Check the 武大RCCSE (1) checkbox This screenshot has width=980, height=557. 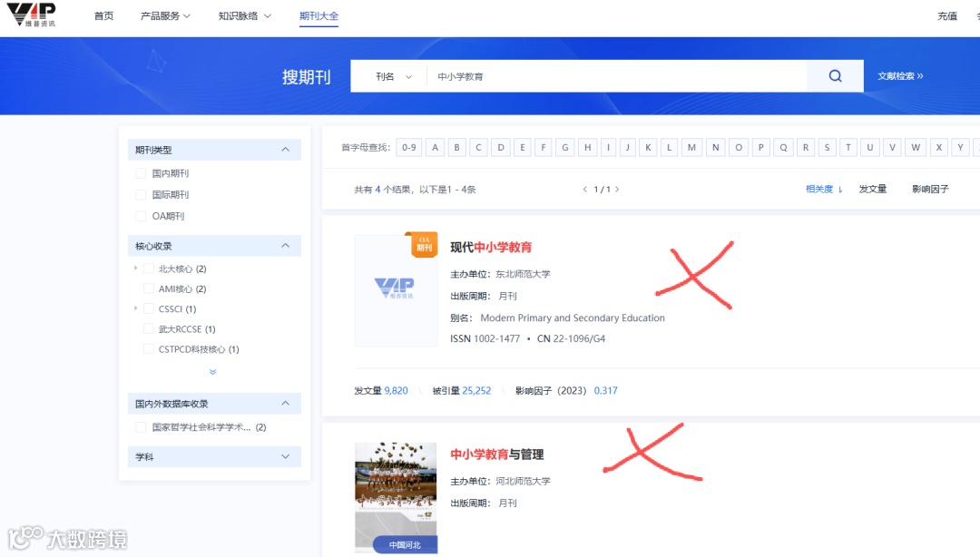[x=149, y=328]
